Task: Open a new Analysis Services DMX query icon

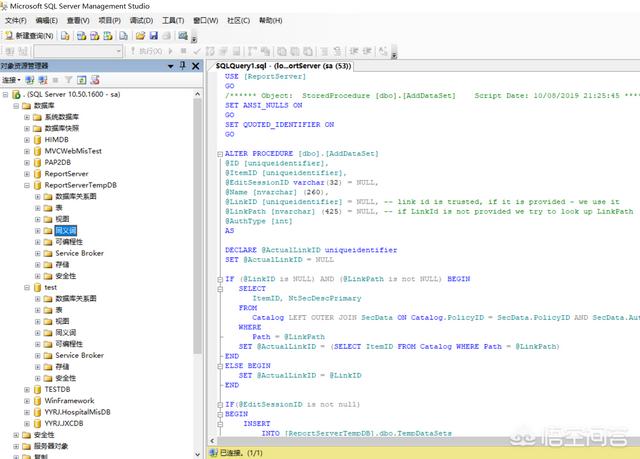Action: tap(95, 36)
